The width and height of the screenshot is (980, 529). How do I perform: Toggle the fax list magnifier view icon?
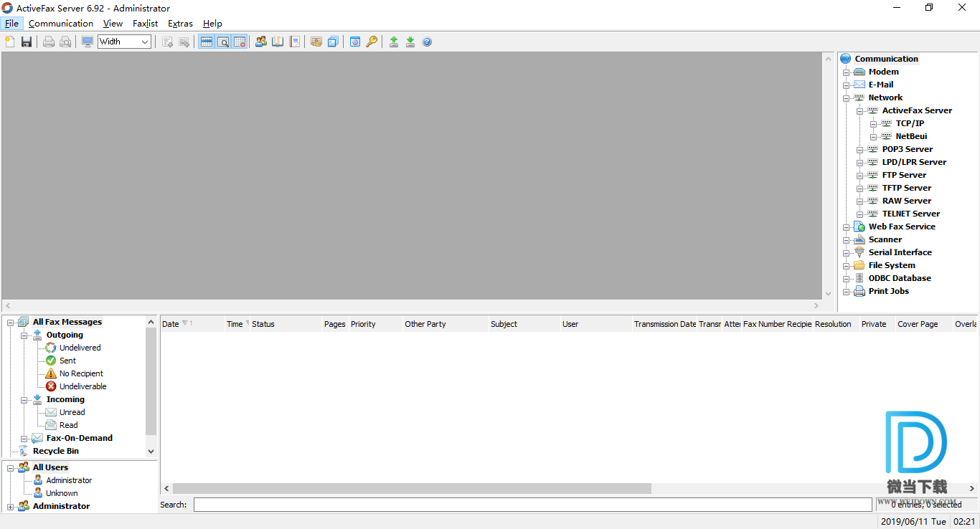tap(223, 42)
